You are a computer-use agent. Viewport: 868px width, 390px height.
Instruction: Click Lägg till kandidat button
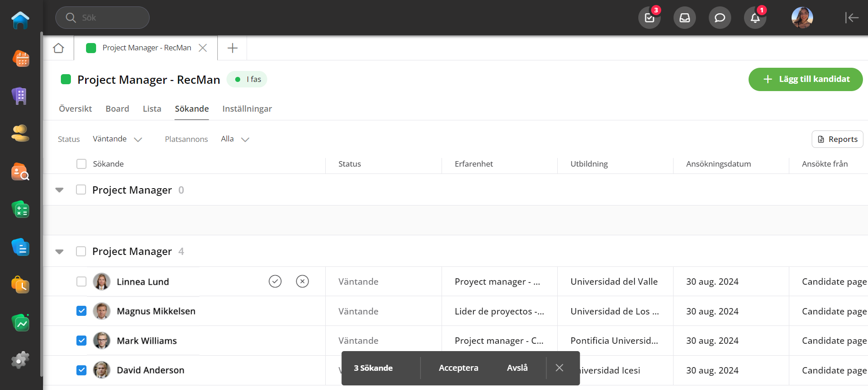click(x=805, y=79)
